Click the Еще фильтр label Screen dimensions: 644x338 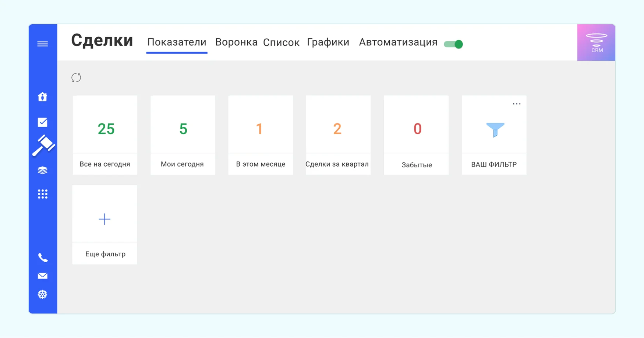(x=105, y=254)
